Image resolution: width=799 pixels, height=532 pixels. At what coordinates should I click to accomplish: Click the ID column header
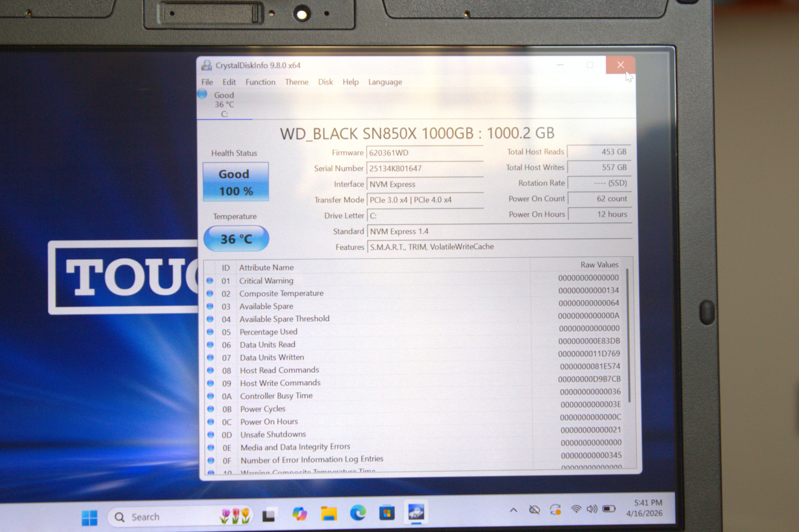tap(226, 268)
